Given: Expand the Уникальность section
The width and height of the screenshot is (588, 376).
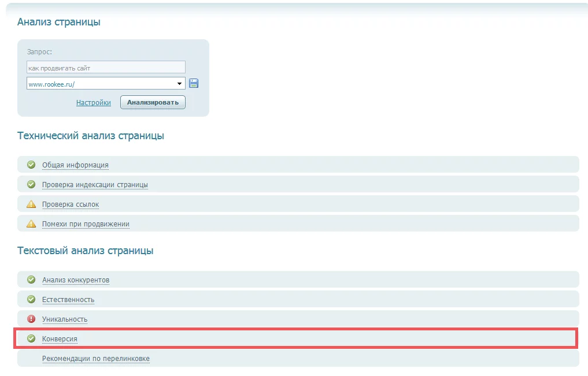Looking at the screenshot, I should [65, 319].
